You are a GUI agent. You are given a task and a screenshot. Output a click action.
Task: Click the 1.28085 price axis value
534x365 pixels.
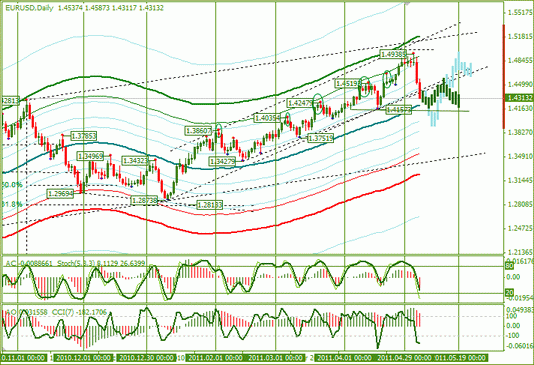[x=520, y=204]
